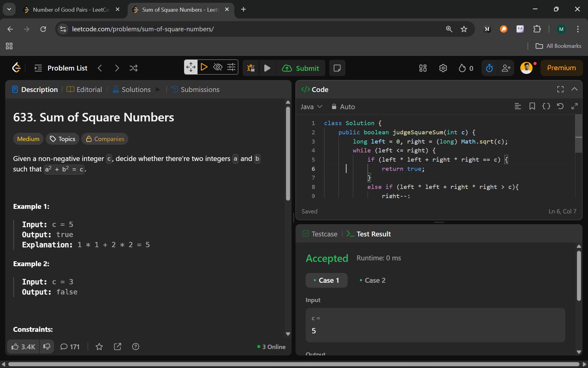This screenshot has width=588, height=368.
Task: Open the notes icon beside Submit
Action: pyautogui.click(x=337, y=68)
